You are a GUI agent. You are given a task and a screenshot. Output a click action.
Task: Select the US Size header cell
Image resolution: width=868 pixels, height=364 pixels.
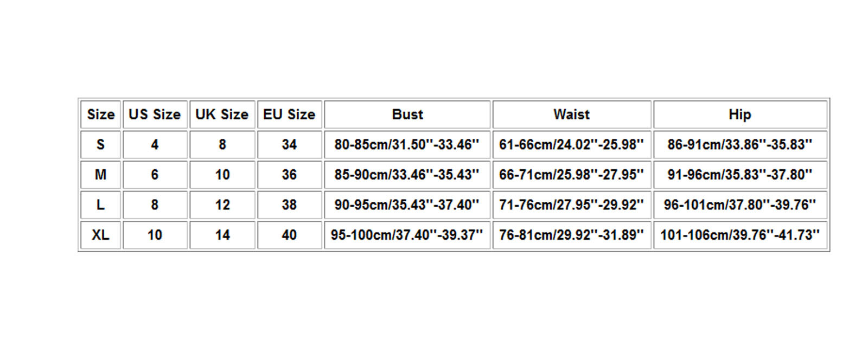pyautogui.click(x=155, y=114)
